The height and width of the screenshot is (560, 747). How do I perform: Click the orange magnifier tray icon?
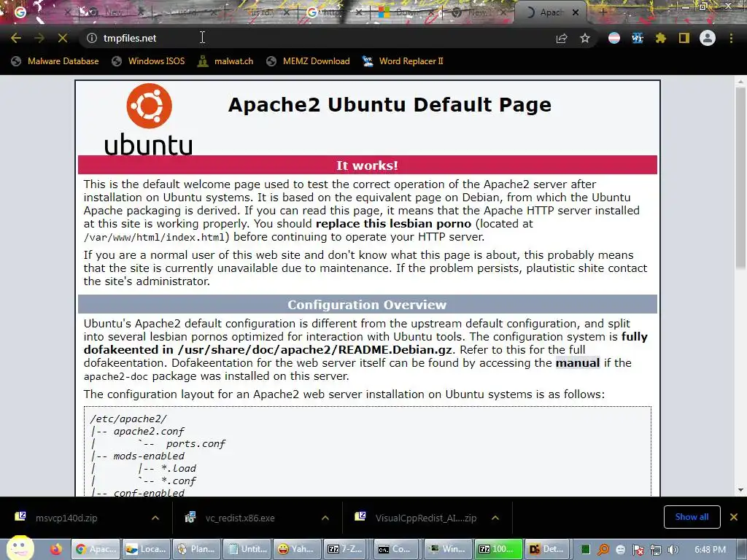(603, 550)
